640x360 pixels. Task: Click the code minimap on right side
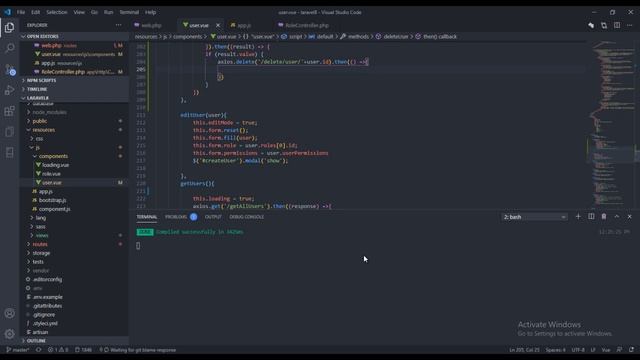(611, 124)
